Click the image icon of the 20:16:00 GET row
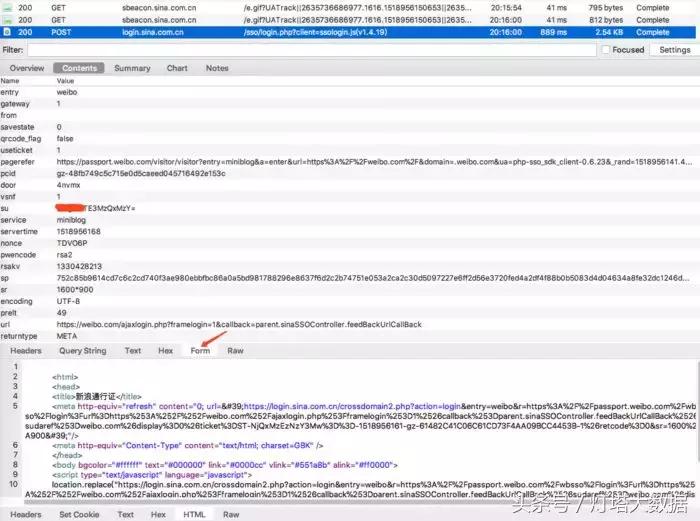Image resolution: width=700 pixels, height=521 pixels. point(7,20)
